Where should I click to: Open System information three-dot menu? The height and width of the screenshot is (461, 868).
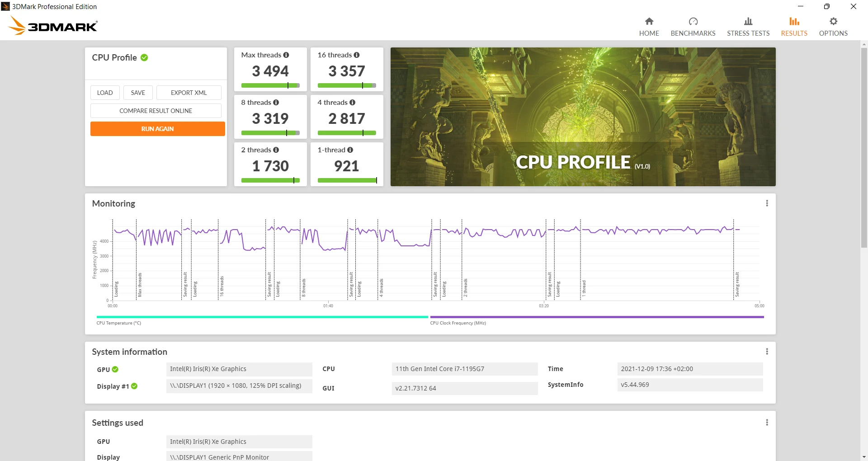pyautogui.click(x=767, y=352)
